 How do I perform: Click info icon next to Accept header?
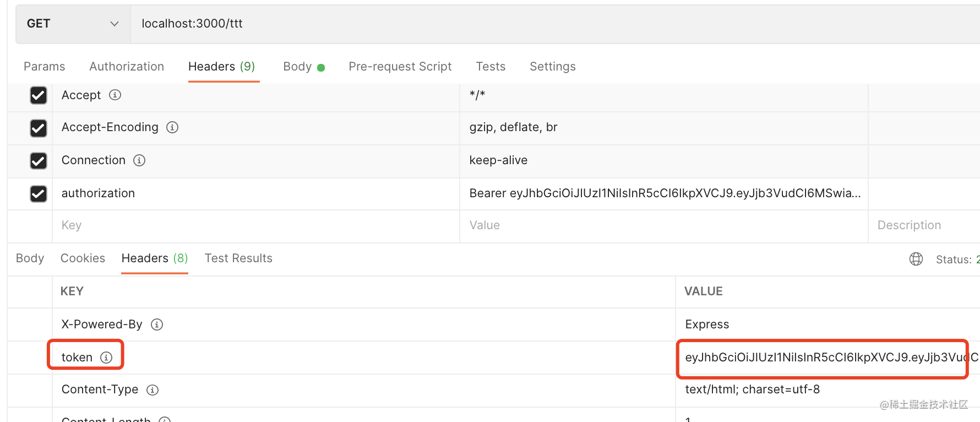coord(115,95)
